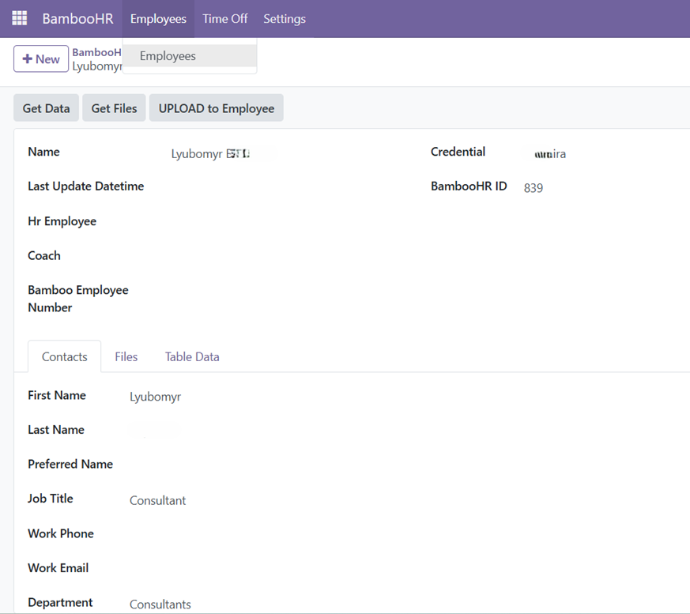Click the New record button
This screenshot has height=614, width=690.
click(x=41, y=59)
